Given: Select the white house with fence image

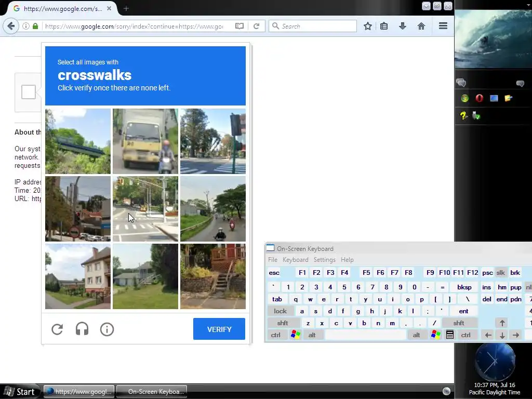Looking at the screenshot, I should pos(78,276).
